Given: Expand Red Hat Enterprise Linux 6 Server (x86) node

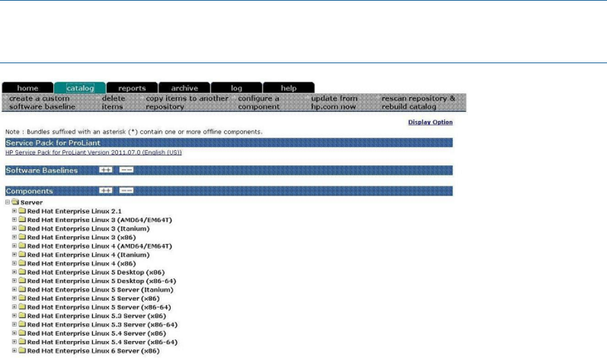Looking at the screenshot, I should point(14,350).
